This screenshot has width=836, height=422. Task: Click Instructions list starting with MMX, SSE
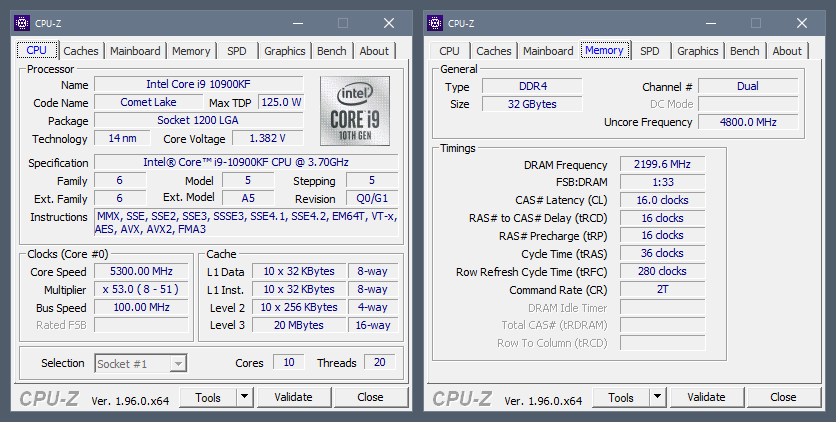pos(246,223)
